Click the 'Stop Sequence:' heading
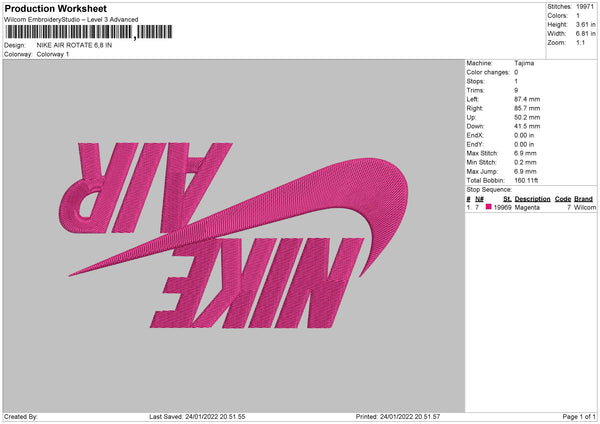Screen dimensions: 600x424 tap(489, 190)
